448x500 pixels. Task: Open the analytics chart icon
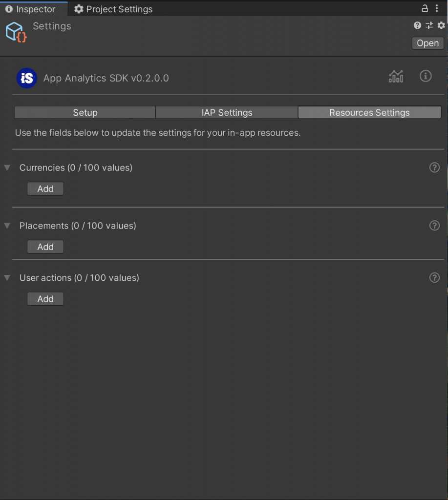(396, 76)
